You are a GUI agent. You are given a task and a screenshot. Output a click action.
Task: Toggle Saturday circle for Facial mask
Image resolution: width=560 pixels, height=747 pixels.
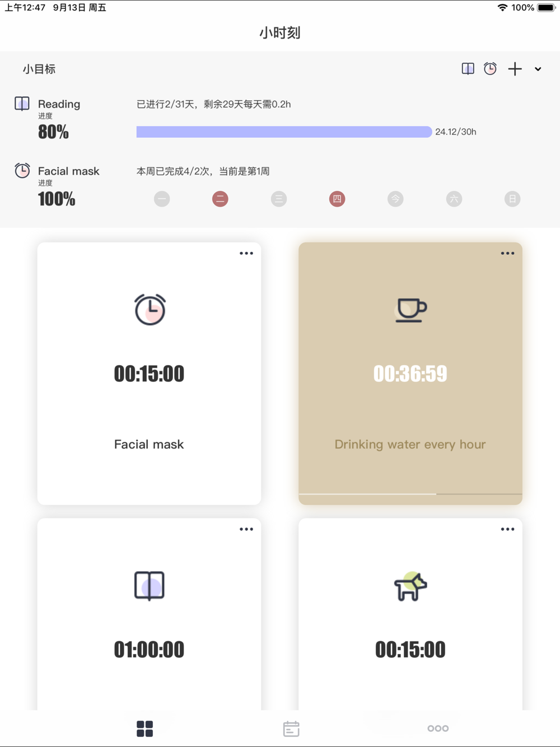click(454, 199)
